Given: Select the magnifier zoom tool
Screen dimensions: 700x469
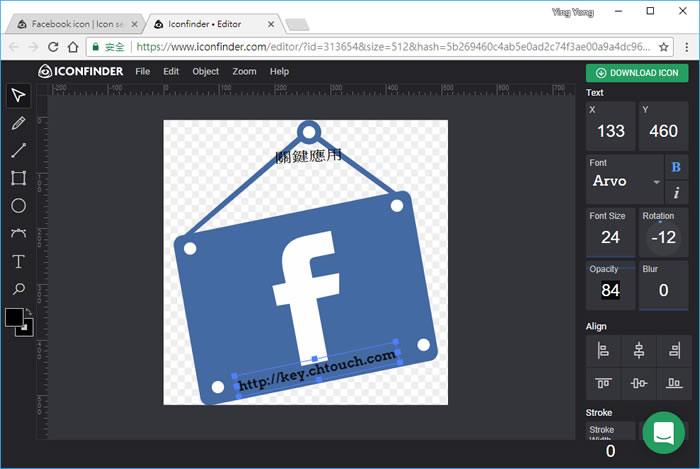Looking at the screenshot, I should [18, 289].
